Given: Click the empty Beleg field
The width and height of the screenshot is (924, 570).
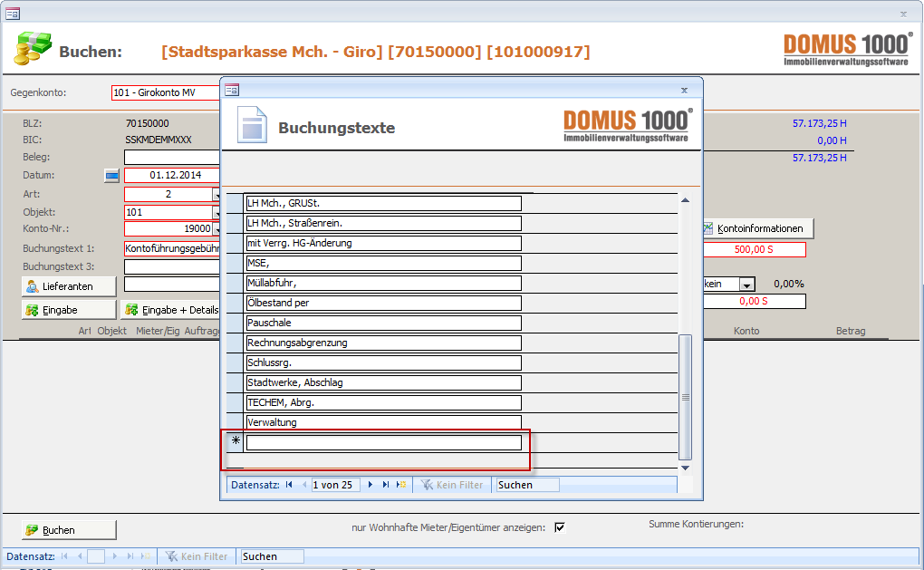Looking at the screenshot, I should 171,157.
